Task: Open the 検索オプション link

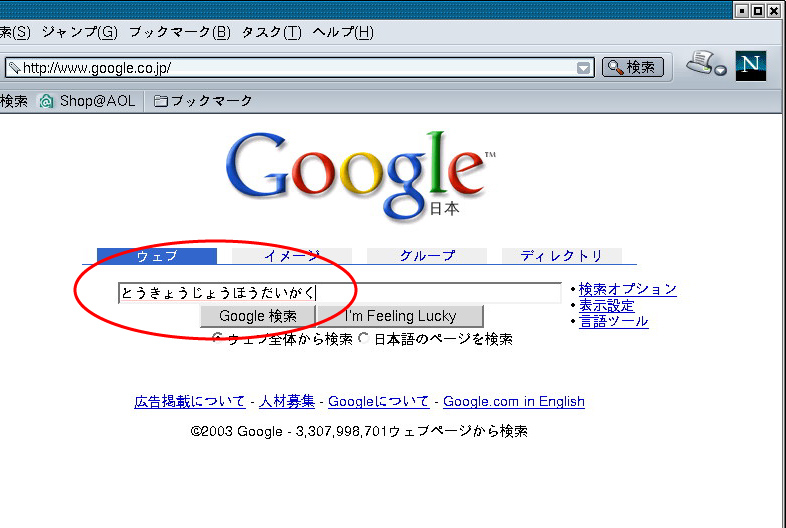Action: [628, 289]
